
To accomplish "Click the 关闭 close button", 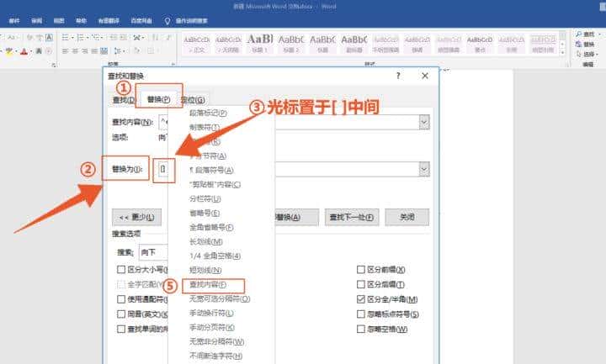I will (407, 218).
